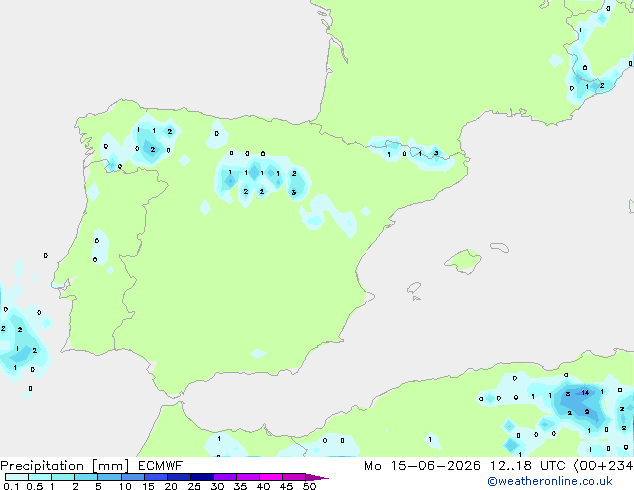Image resolution: width=634 pixels, height=490 pixels.
Task: Pick the legend swatch between 30 and 35
Action: [225, 477]
